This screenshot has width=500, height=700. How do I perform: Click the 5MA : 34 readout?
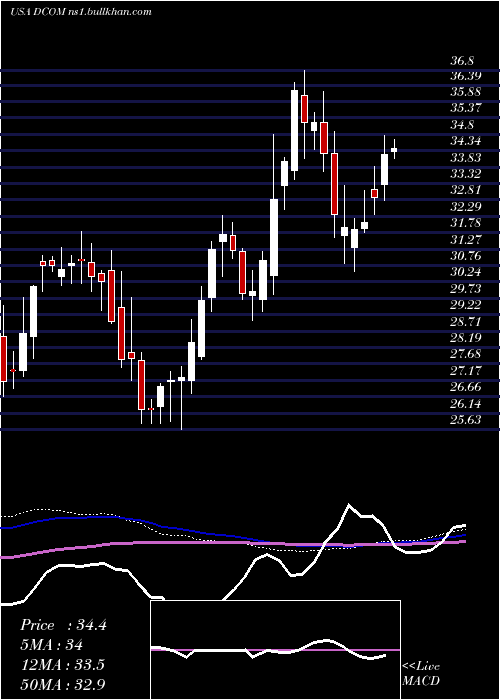pos(52,645)
